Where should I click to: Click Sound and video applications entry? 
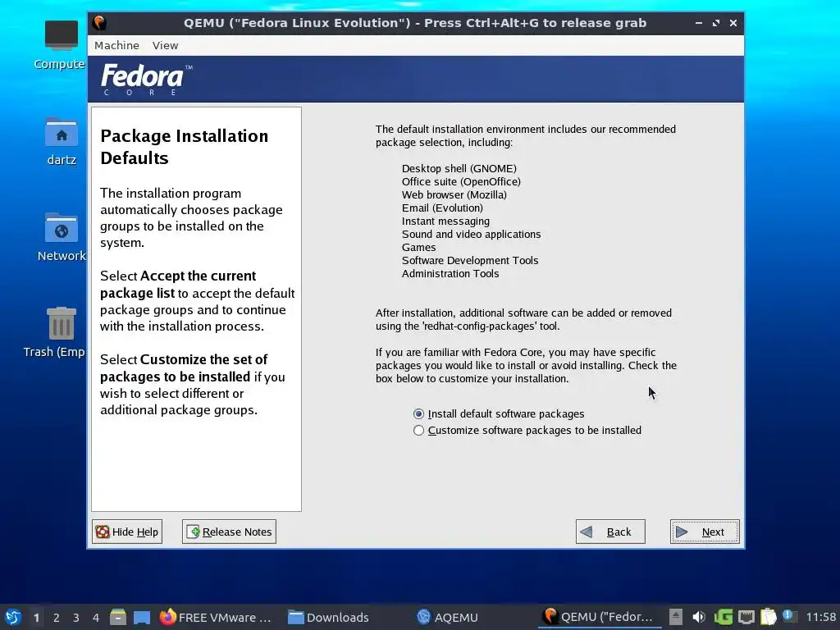(472, 234)
